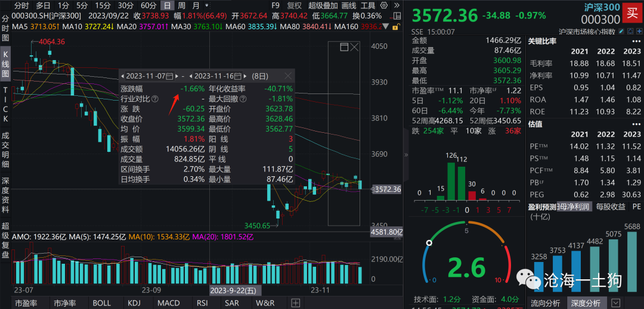Select 归母净利润 forecast tab
Screen dimensions: 644x309
click(574, 207)
